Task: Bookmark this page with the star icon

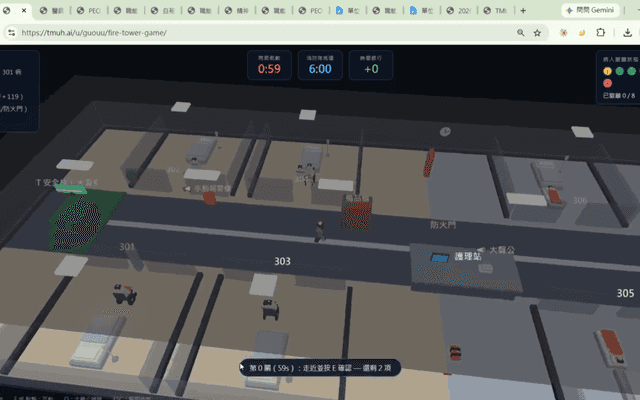Action: pyautogui.click(x=537, y=33)
